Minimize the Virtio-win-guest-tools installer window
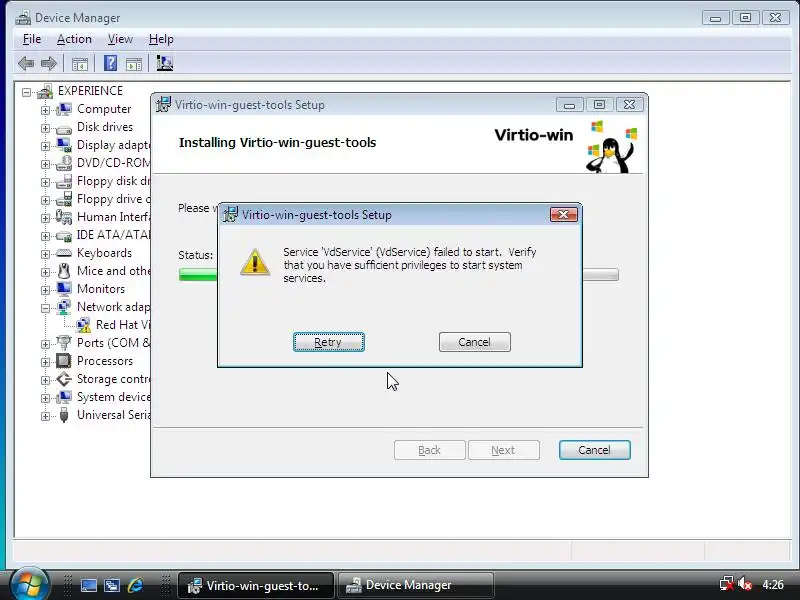 click(x=570, y=105)
